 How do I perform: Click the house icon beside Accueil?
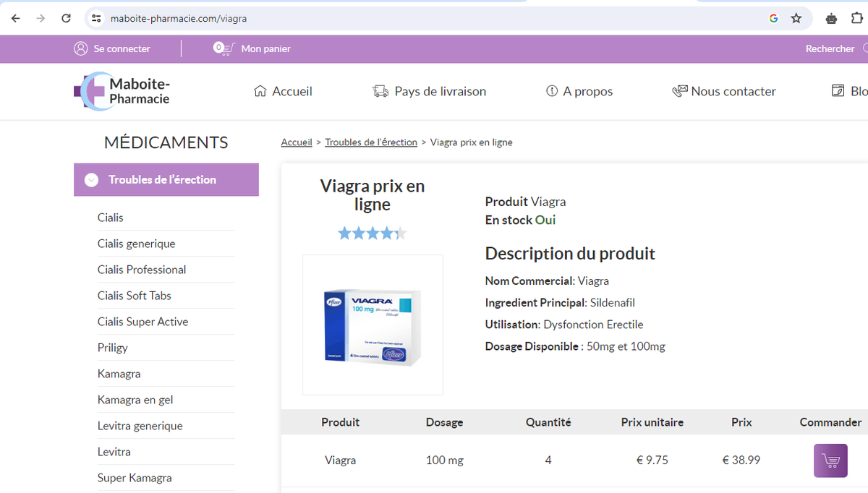pos(260,91)
